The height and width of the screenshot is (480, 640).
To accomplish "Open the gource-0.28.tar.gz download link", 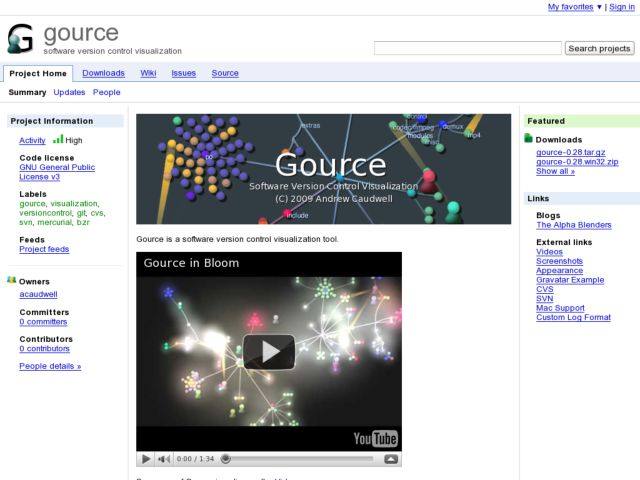I will (x=572, y=152).
